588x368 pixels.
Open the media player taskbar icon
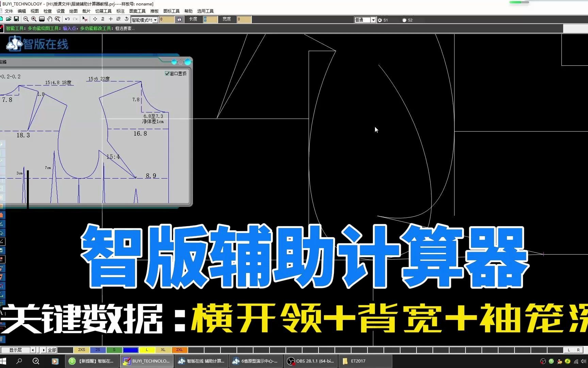[55, 361]
